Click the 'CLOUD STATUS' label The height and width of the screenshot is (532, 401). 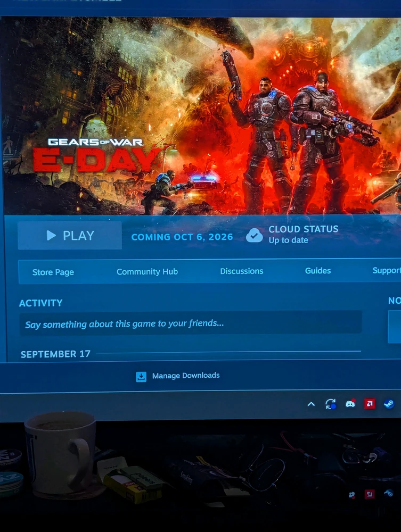[303, 229]
